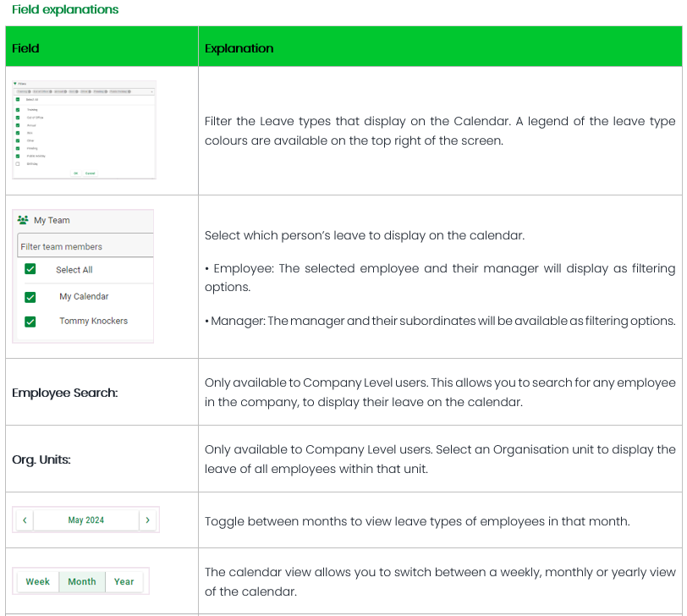This screenshot has width=687, height=616.
Task: Uncheck the My Calendar checkbox
Action: 30,297
